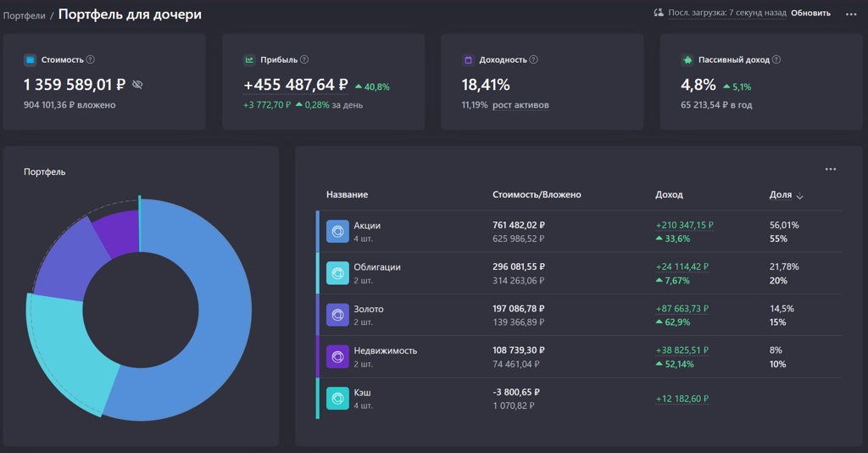Open help tooltip next to Стоимость
The width and height of the screenshot is (868, 453).
click(x=90, y=59)
